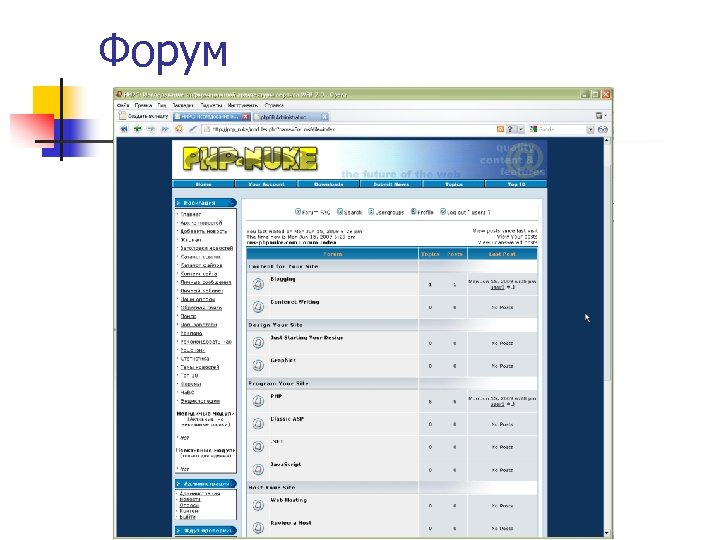Open the Web Hosting forum link
Image resolution: width=720 pixels, height=540 pixels.
(x=289, y=500)
